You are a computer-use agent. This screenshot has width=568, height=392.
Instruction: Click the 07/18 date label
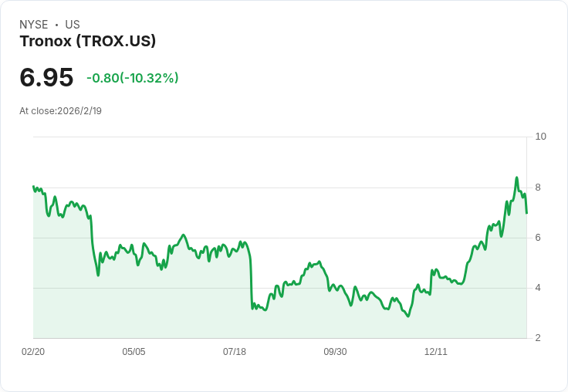click(x=235, y=352)
